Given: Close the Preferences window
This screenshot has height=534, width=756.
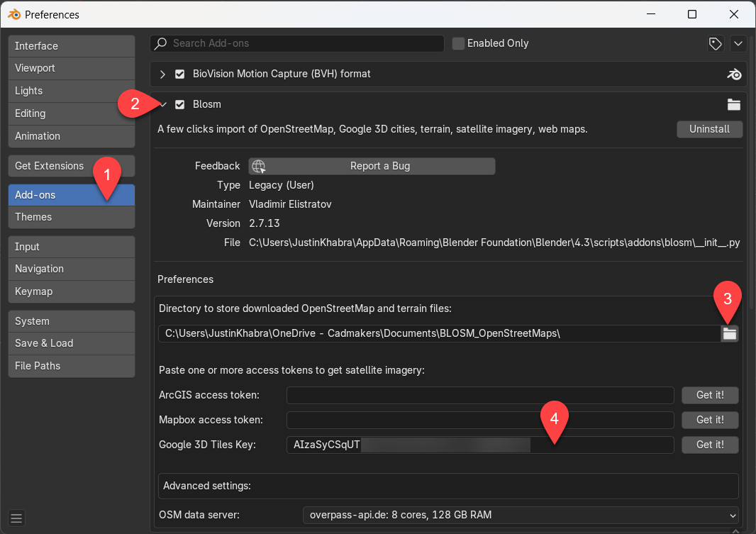Looking at the screenshot, I should point(734,14).
